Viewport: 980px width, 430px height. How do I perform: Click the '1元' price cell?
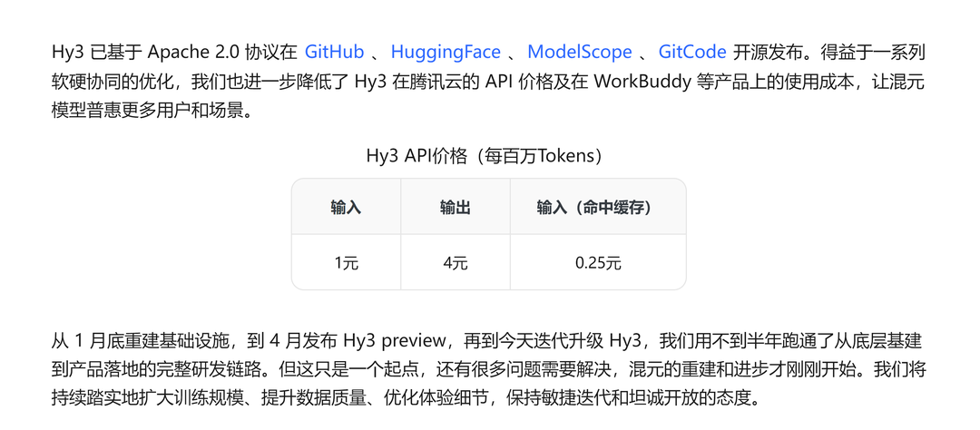tap(347, 263)
